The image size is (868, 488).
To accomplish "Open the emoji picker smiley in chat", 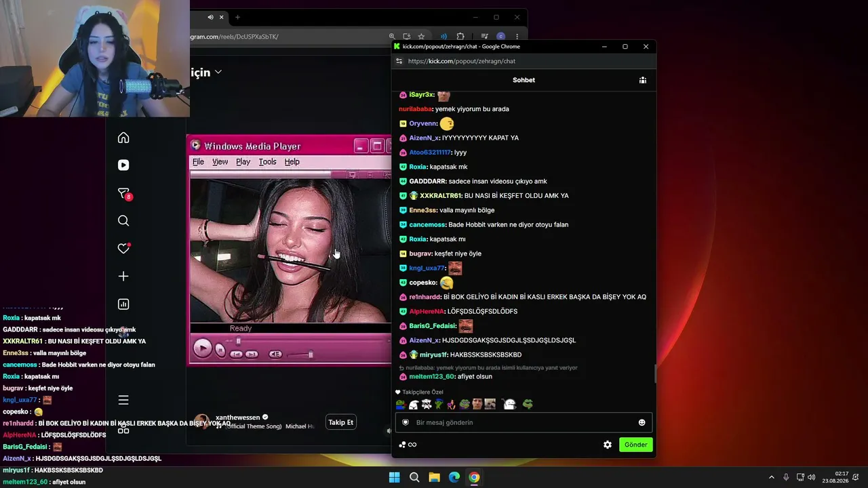I will 642,422.
